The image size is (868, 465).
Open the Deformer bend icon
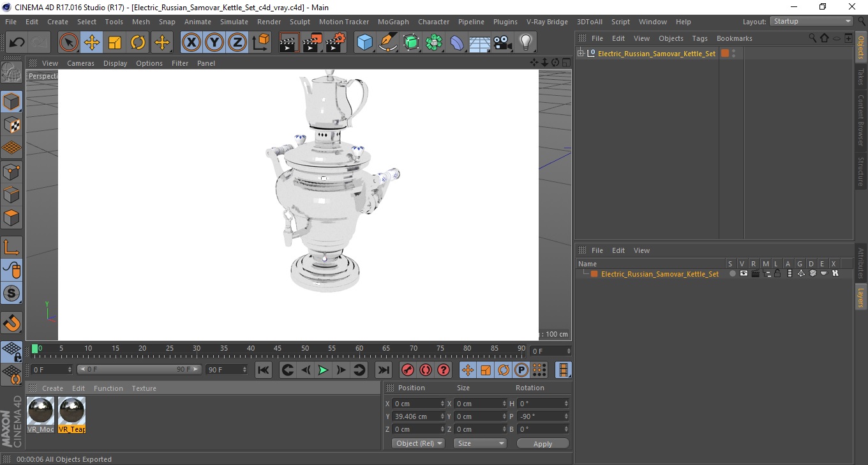(x=457, y=43)
